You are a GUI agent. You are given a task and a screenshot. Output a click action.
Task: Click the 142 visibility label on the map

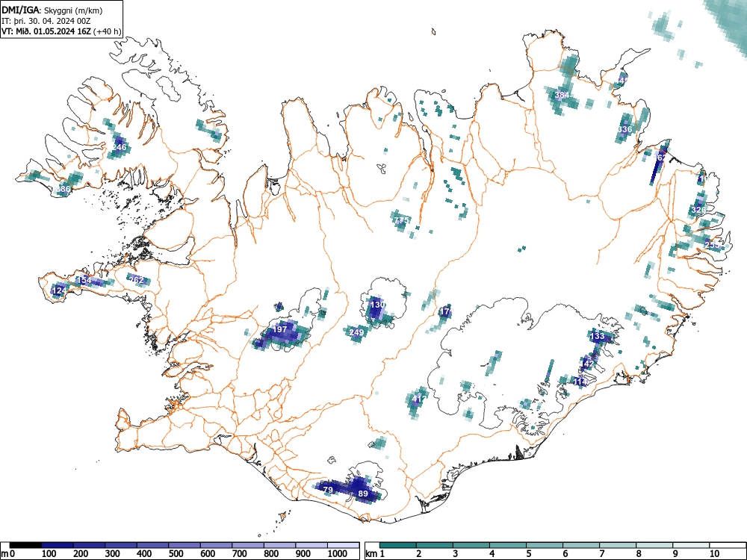coord(587,364)
